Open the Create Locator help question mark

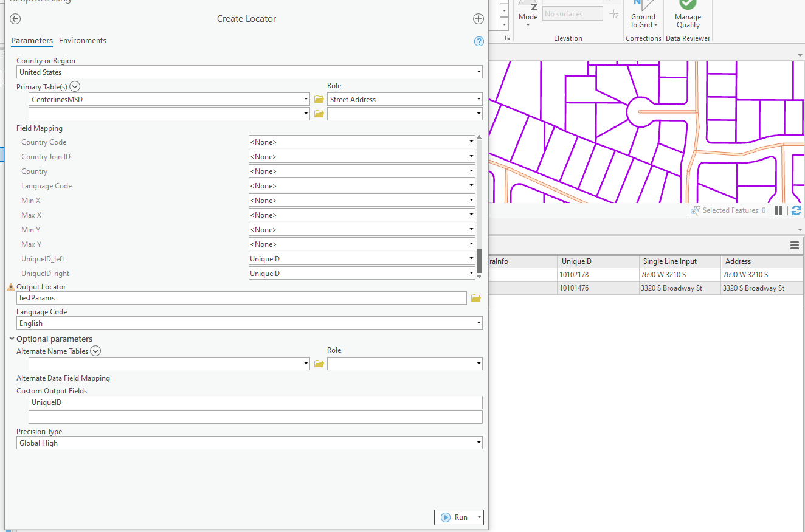(479, 41)
